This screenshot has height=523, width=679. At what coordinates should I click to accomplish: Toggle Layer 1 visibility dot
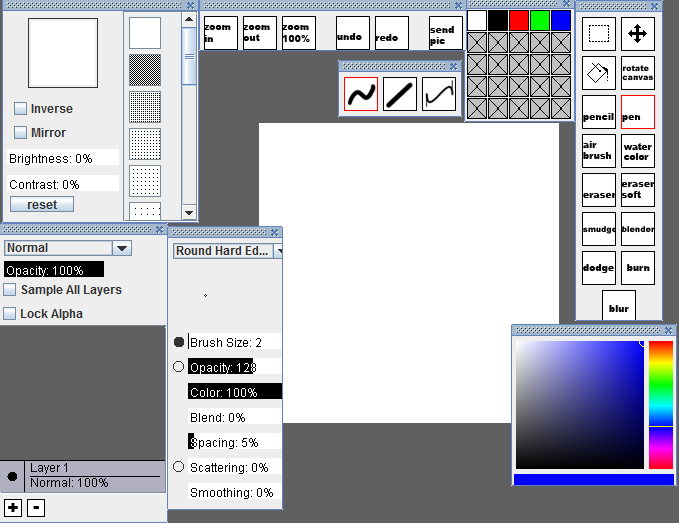coord(12,476)
